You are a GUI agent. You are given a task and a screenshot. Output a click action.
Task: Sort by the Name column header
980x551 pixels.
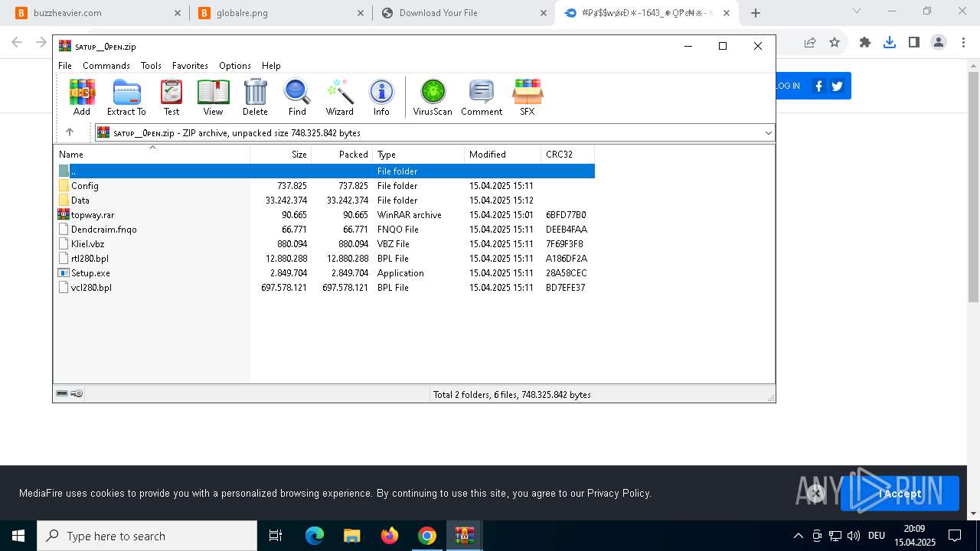coord(152,154)
